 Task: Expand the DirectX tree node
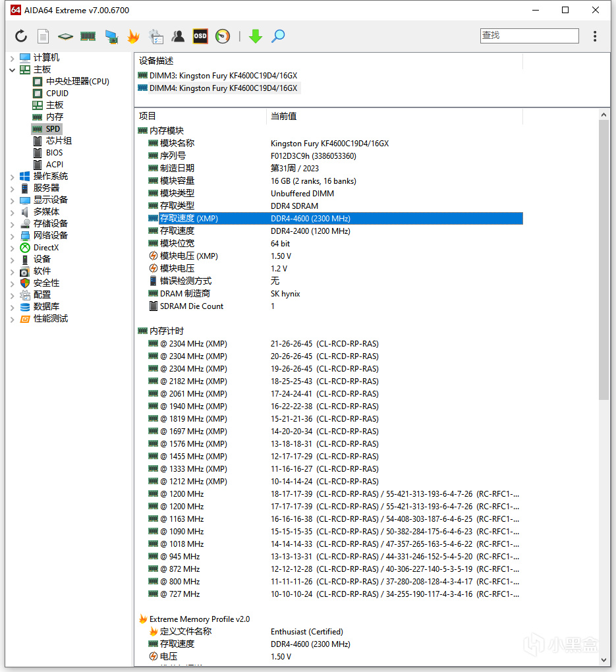point(13,248)
